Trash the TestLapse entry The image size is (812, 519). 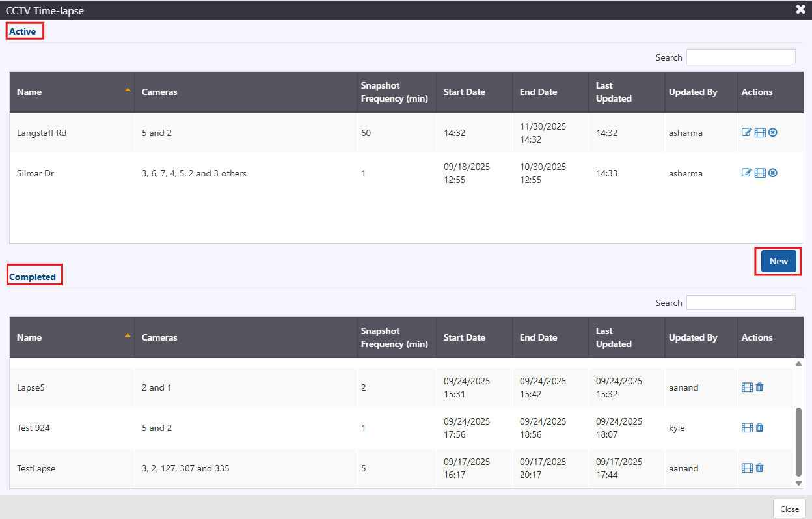(760, 468)
